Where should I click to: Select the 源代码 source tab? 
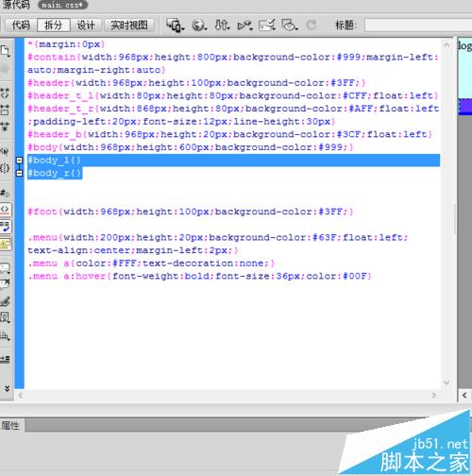(16, 5)
